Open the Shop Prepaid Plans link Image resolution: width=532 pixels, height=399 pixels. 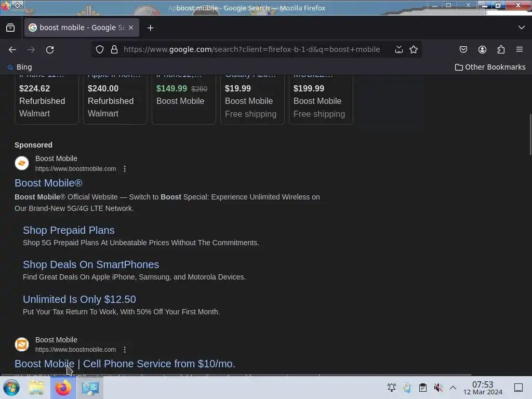click(69, 230)
